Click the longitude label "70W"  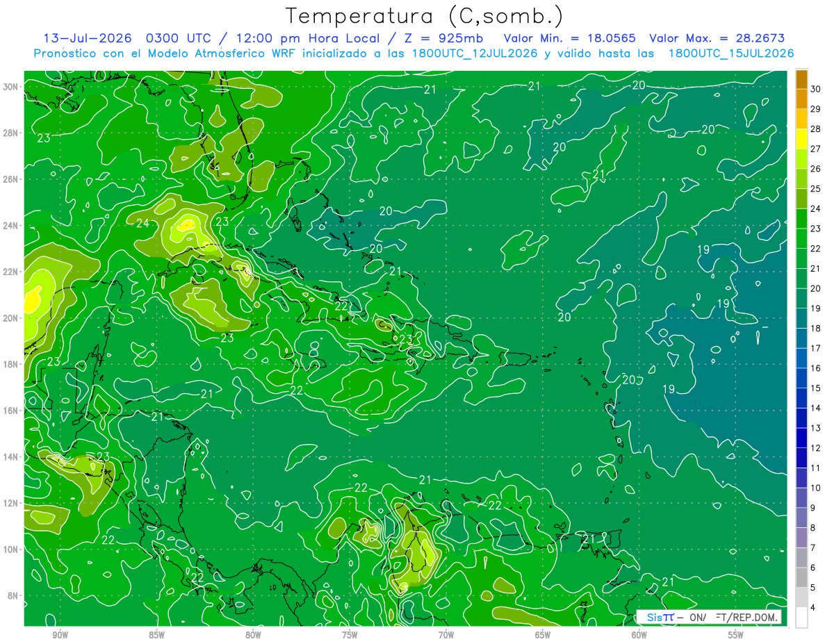coord(446,635)
